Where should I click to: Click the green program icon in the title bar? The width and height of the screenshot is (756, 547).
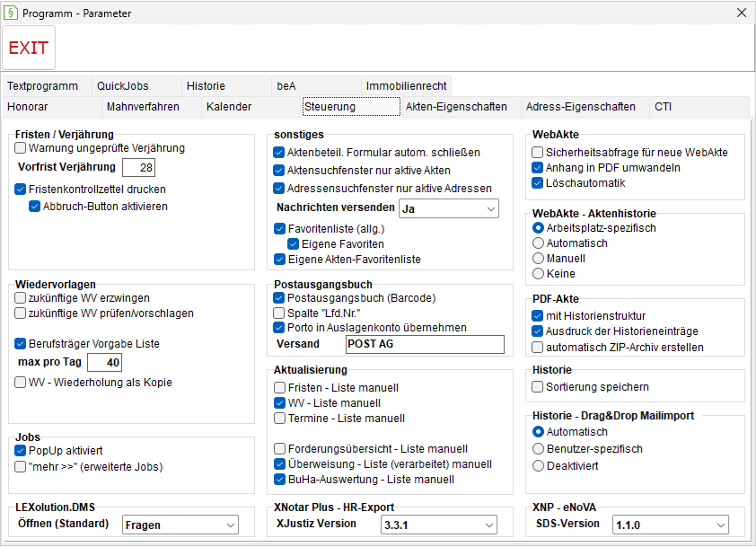pyautogui.click(x=11, y=13)
